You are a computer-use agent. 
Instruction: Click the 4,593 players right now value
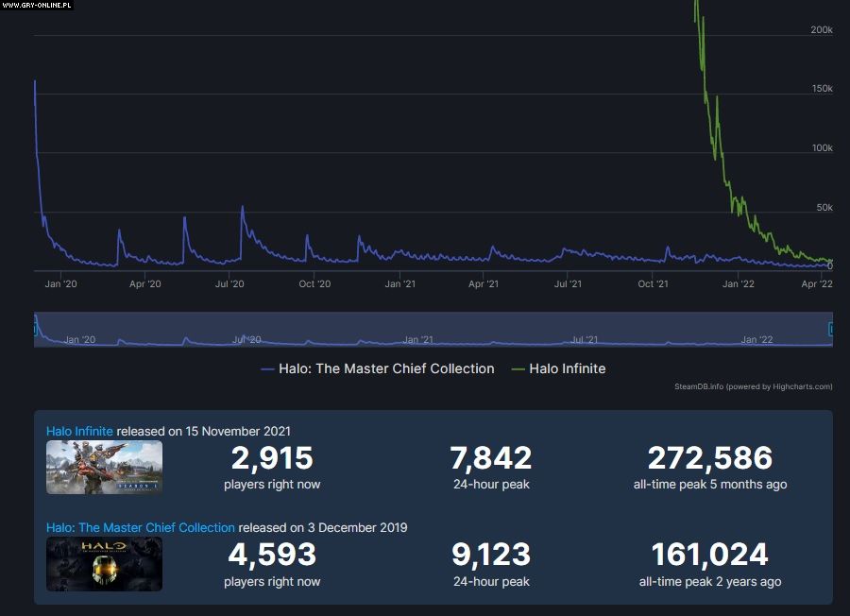(x=272, y=556)
